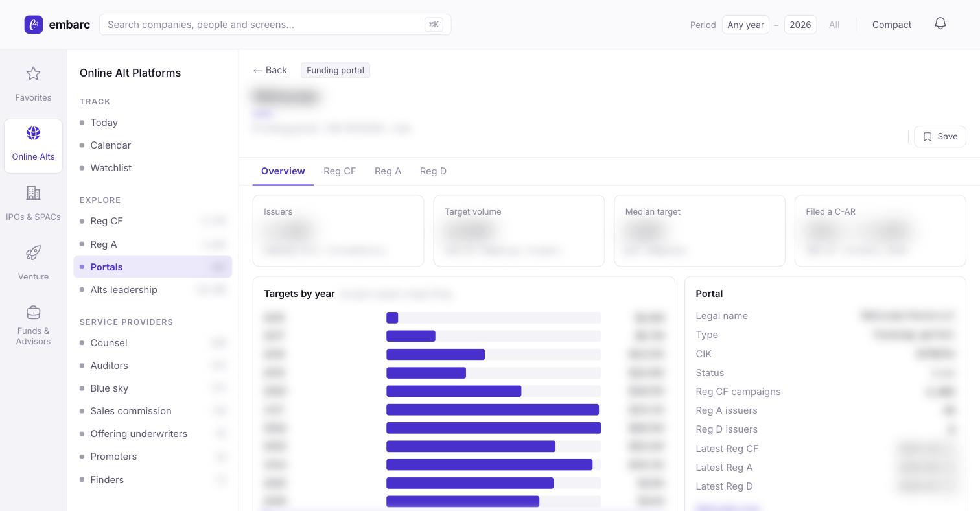Open Blue sky item
Image resolution: width=980 pixels, height=511 pixels.
tap(152, 388)
